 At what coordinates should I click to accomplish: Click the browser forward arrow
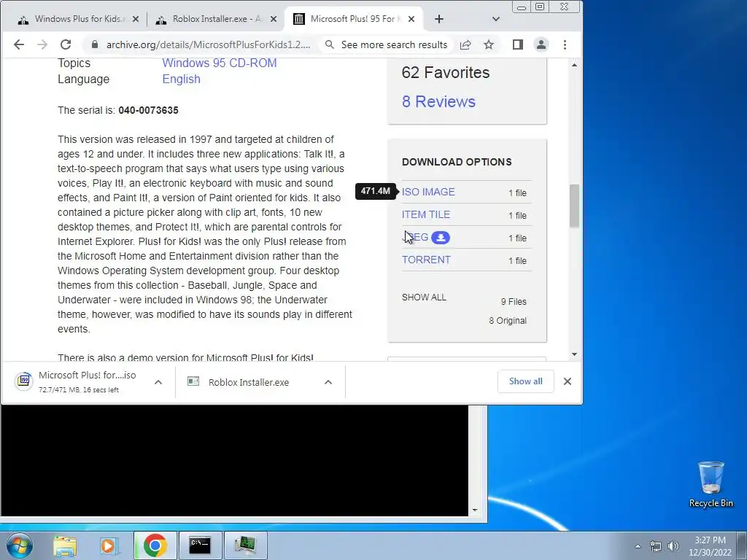(x=42, y=44)
